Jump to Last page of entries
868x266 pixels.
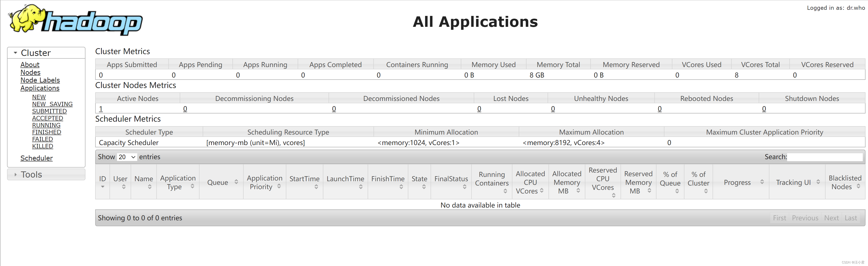click(851, 218)
